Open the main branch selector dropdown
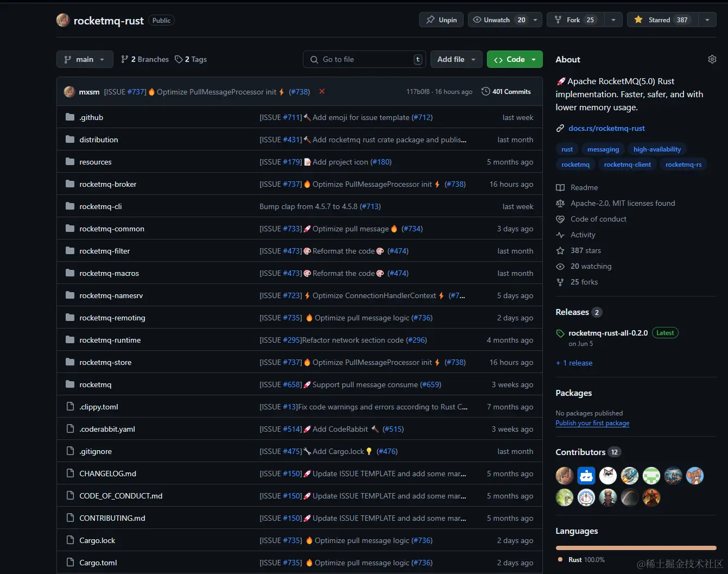The width and height of the screenshot is (728, 574). click(x=85, y=59)
